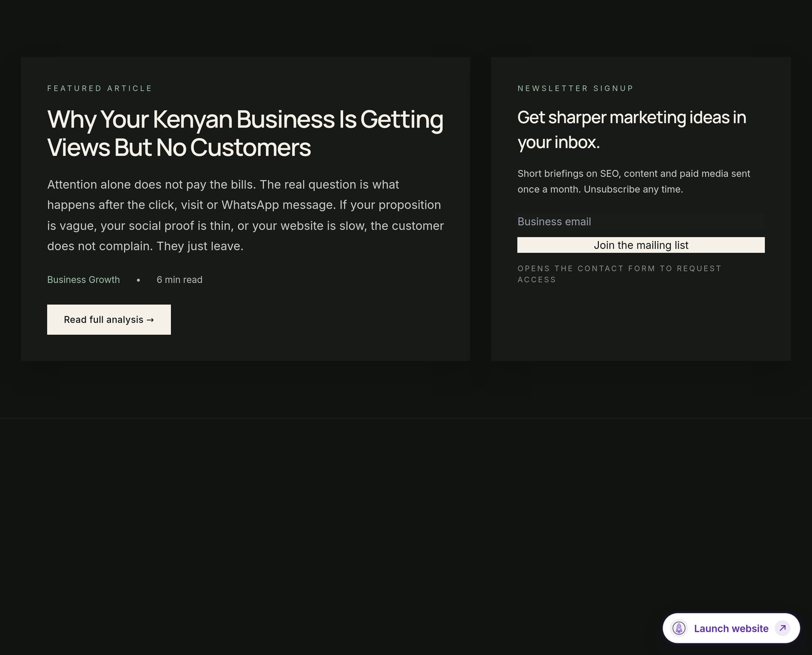812x655 pixels.
Task: Select the FEATURED ARTICLE label
Action: click(99, 88)
